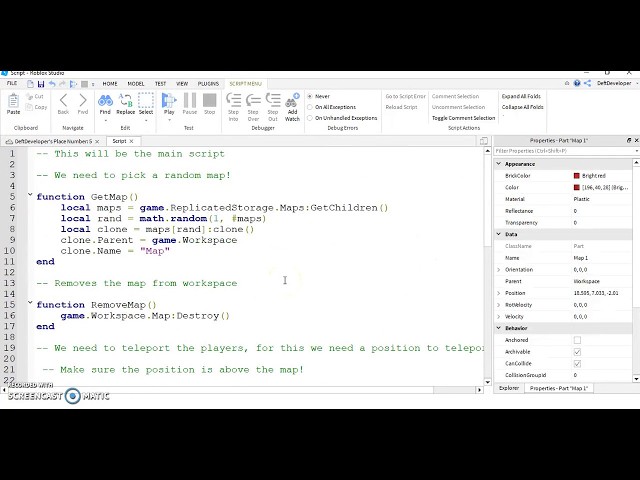Screen dimensions: 640x480
Task: Switch to the VIEW ribbon tab
Action: (182, 84)
